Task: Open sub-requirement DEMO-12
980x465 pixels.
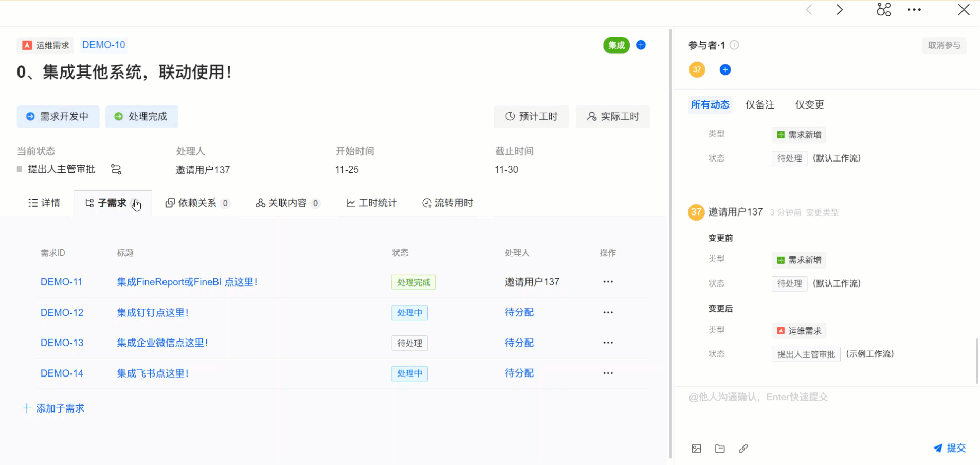Action: 62,313
